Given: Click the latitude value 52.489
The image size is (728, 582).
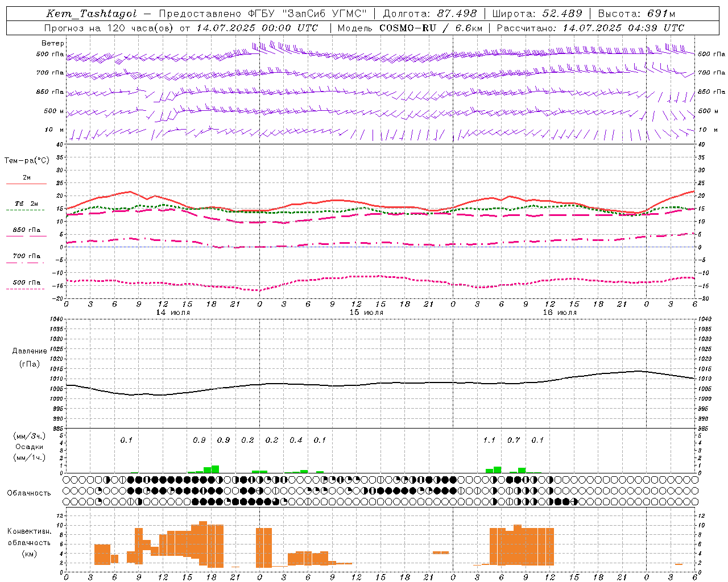Looking at the screenshot, I should tap(562, 14).
